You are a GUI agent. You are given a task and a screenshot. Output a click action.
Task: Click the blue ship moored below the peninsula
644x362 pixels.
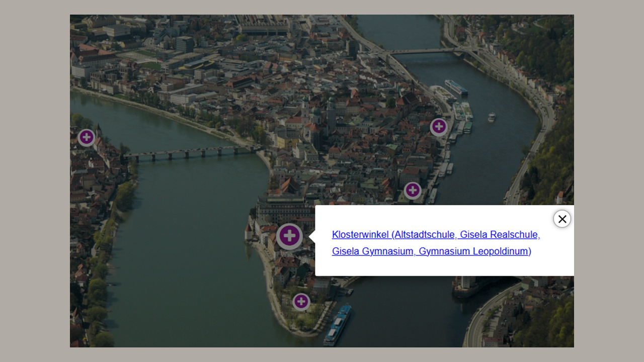pyautogui.click(x=338, y=324)
